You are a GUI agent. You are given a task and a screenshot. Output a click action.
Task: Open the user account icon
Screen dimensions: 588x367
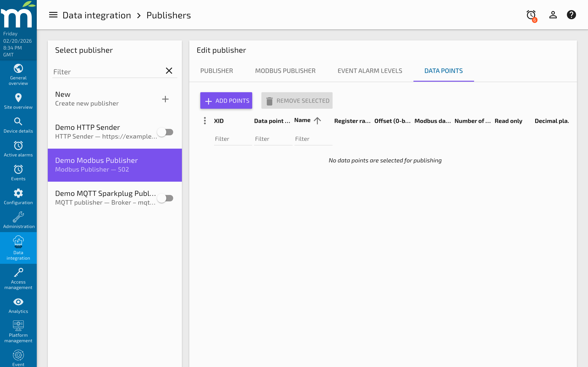(x=553, y=15)
